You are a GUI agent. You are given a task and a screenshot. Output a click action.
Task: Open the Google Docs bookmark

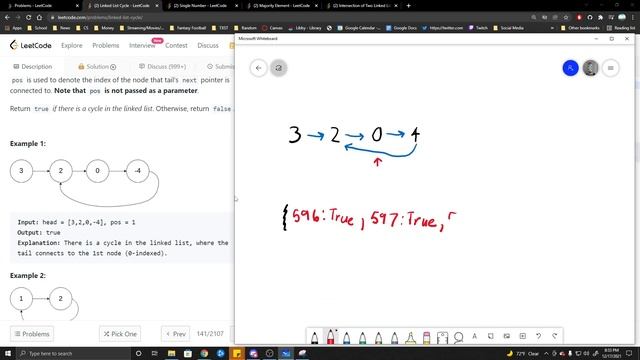pyautogui.click(x=401, y=28)
